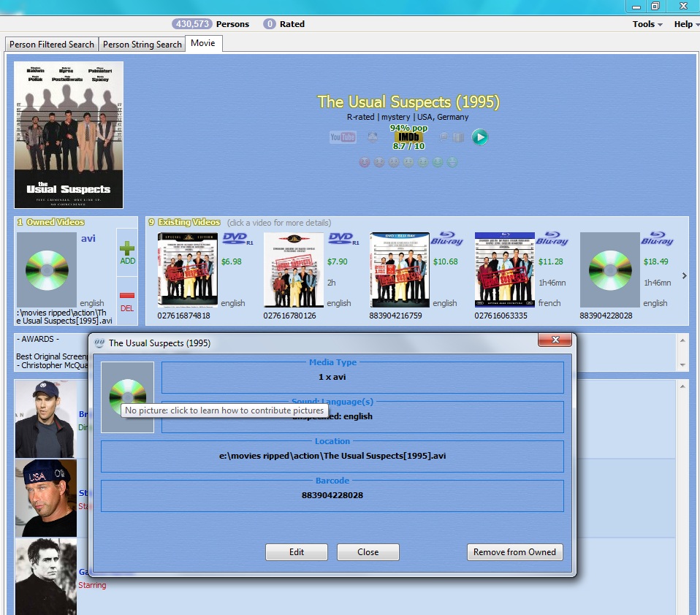
Task: Click the 1 Owned Videos heading
Action: [50, 222]
